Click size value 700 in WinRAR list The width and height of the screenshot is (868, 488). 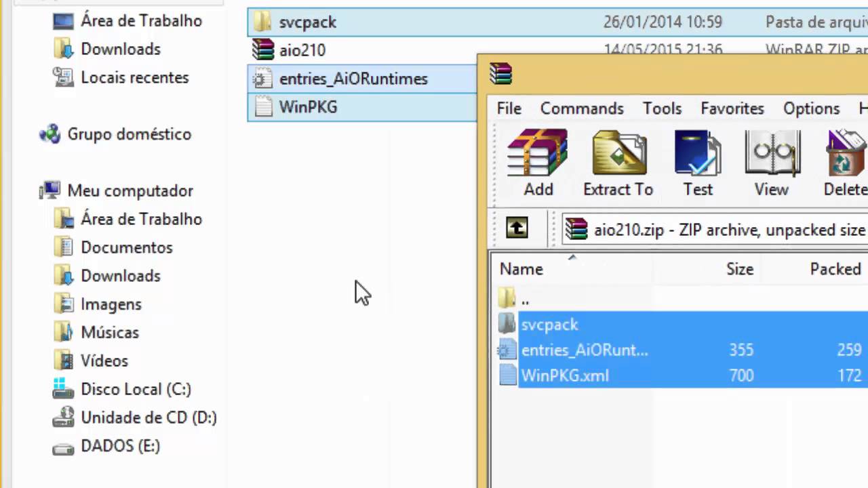click(x=741, y=375)
